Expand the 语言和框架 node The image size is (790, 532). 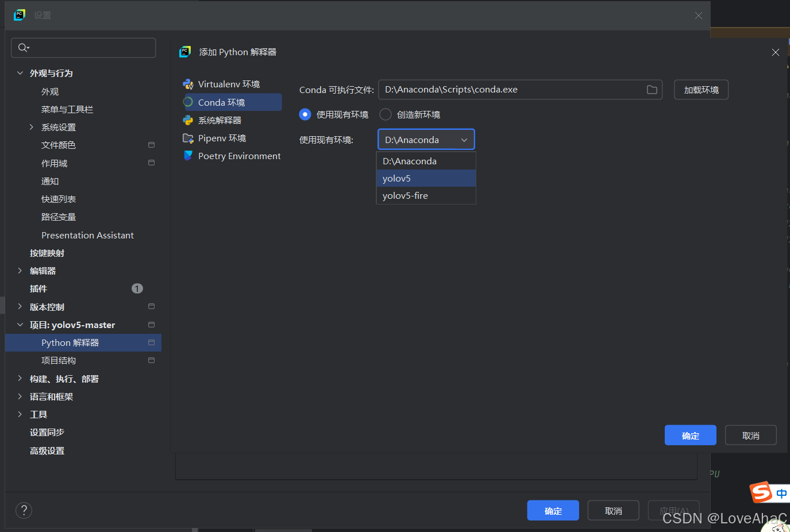coord(20,396)
